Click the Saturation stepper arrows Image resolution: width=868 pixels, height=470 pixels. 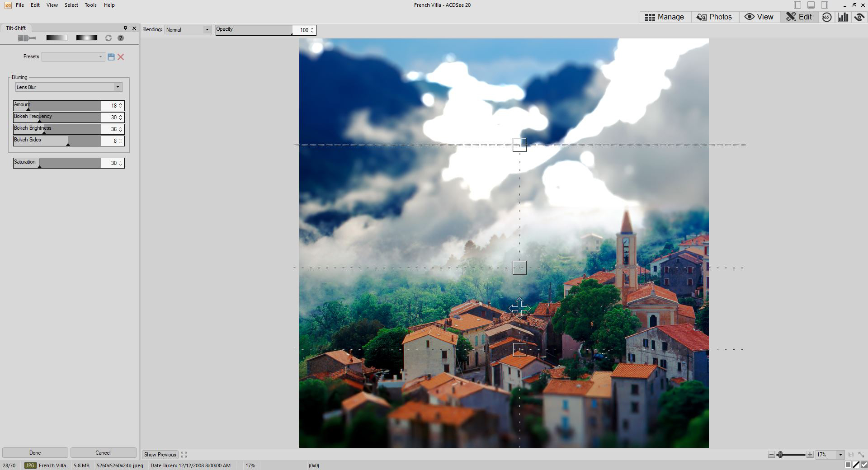tap(121, 163)
